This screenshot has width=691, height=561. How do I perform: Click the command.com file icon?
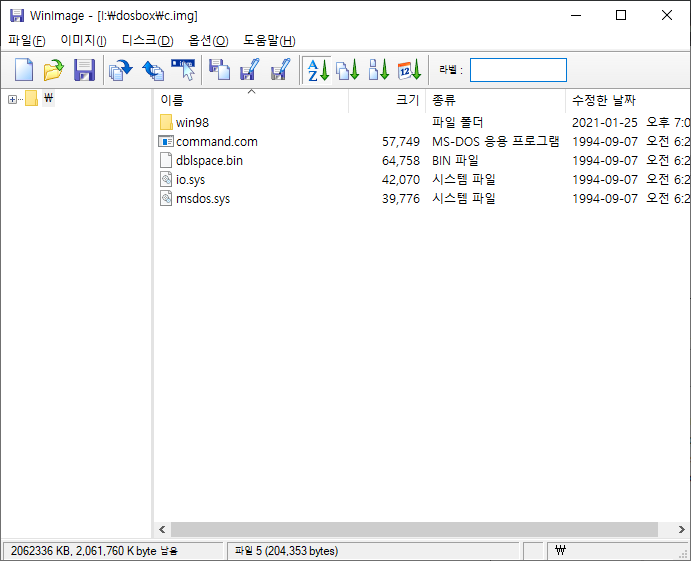pyautogui.click(x=166, y=141)
